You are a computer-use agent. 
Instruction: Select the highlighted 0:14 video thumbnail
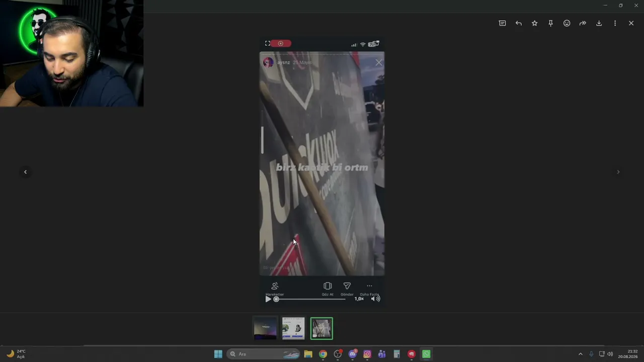(321, 328)
